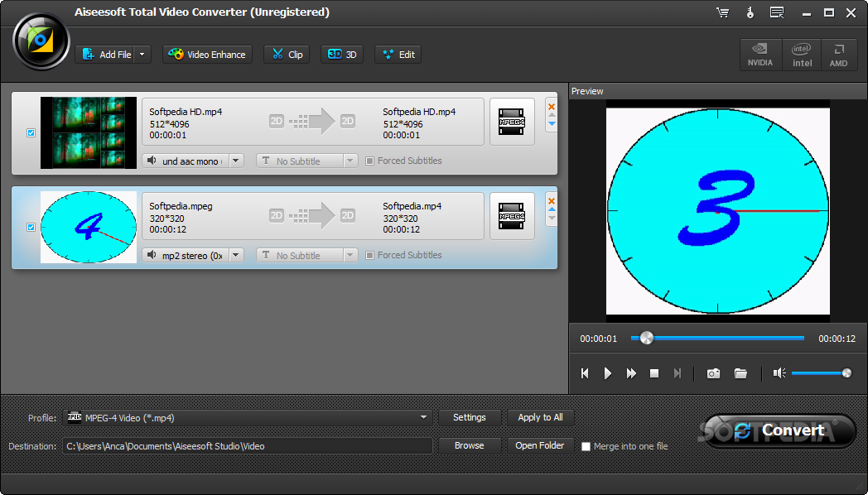The width and height of the screenshot is (868, 495).
Task: Play the preview video
Action: (x=607, y=373)
